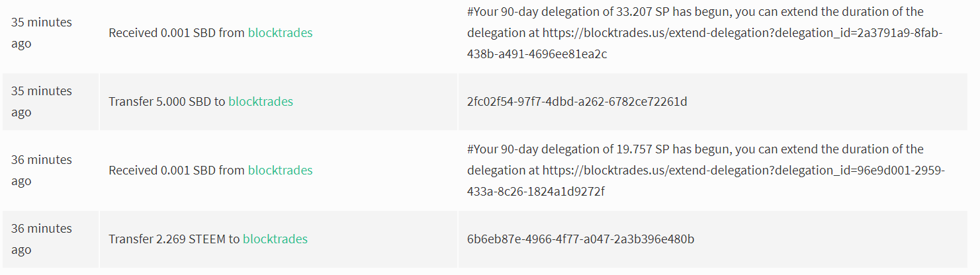Click blocktrades link beside 33.207 SP delegation memo
The height and width of the screenshot is (275, 980).
(280, 32)
